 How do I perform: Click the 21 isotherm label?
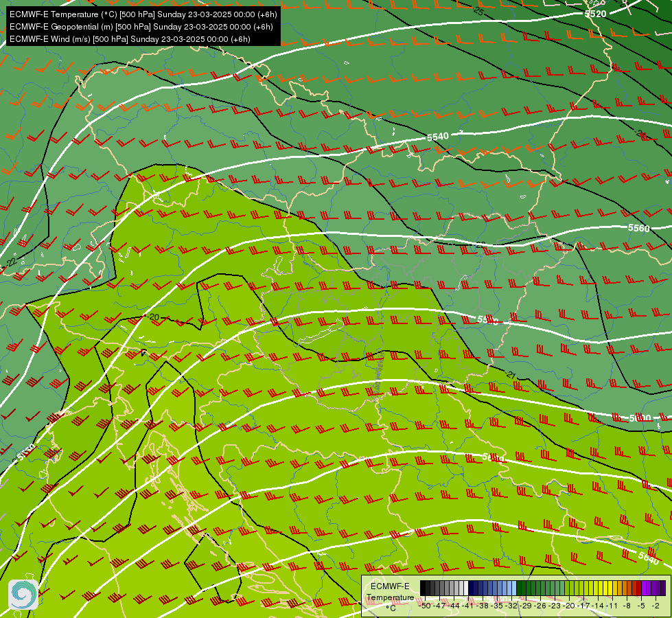[511, 375]
